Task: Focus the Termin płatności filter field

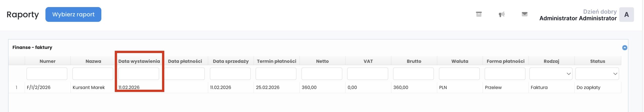Action: pyautogui.click(x=276, y=74)
